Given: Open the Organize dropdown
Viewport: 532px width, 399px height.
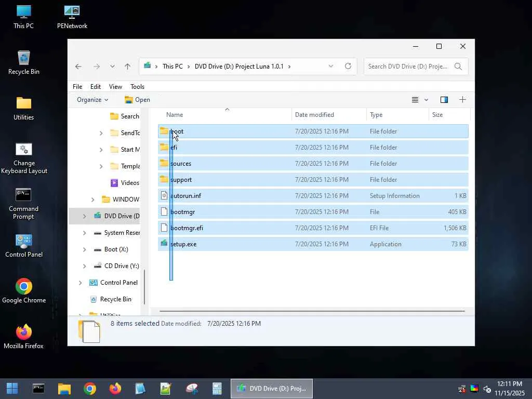Looking at the screenshot, I should coord(92,99).
